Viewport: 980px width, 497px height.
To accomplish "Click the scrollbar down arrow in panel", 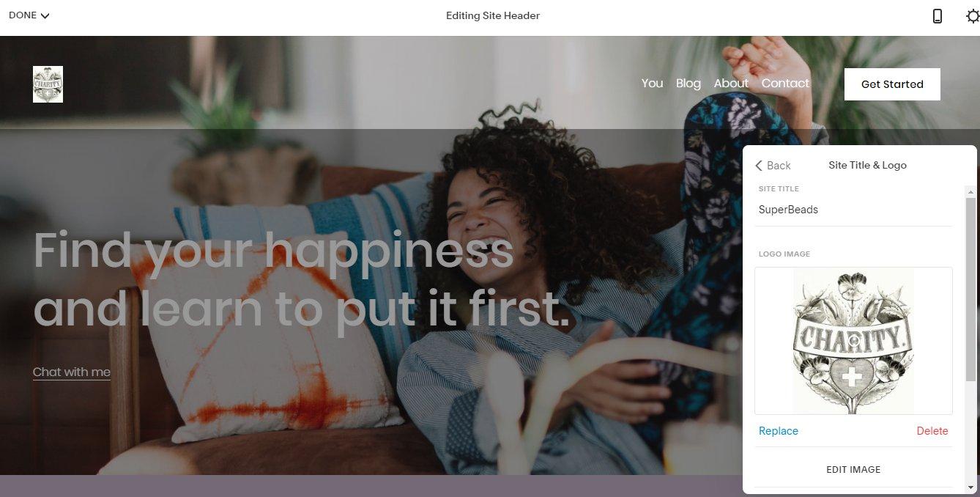I will pos(971,487).
